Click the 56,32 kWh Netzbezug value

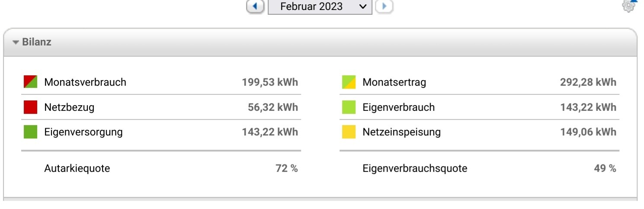point(273,107)
